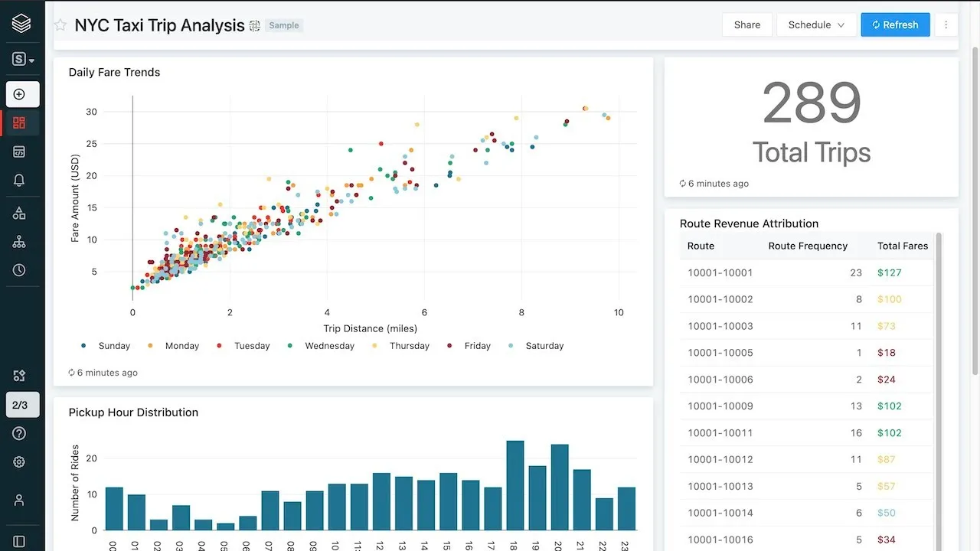Select route 10001-10006 cell
Viewport: 980px width, 551px height.
[720, 380]
